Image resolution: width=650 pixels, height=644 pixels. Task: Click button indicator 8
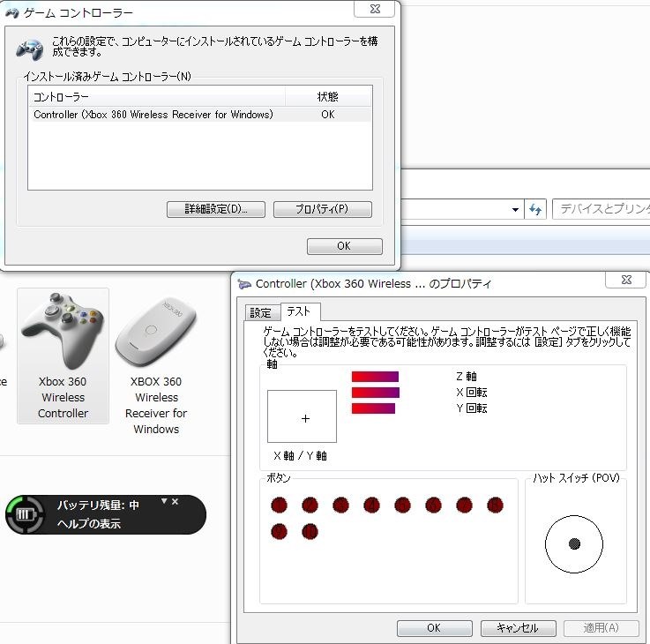coord(495,505)
